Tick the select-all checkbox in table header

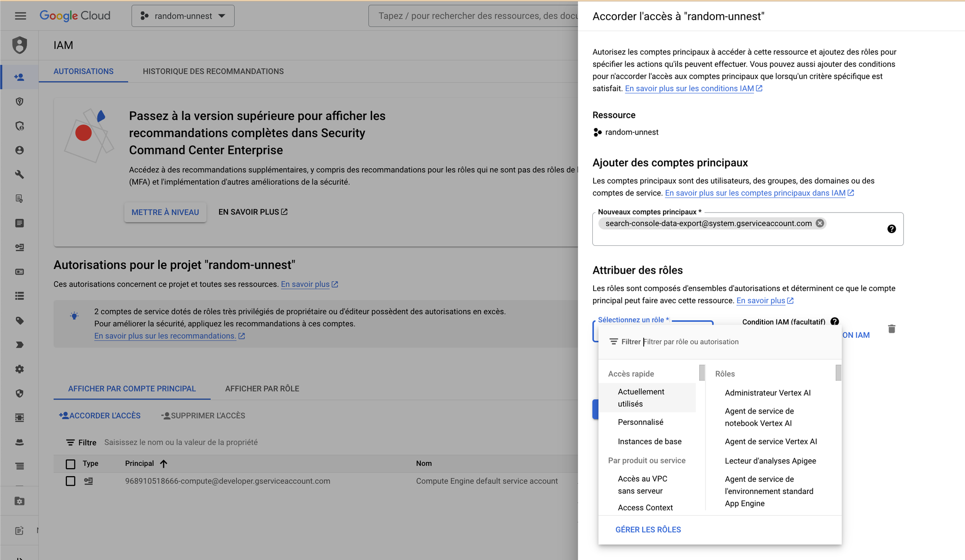[x=71, y=464]
